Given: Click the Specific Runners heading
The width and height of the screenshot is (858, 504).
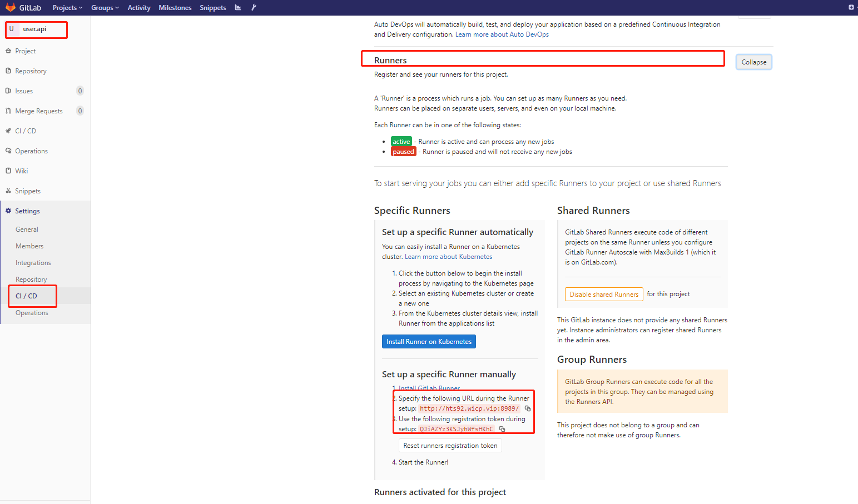Looking at the screenshot, I should tap(412, 211).
